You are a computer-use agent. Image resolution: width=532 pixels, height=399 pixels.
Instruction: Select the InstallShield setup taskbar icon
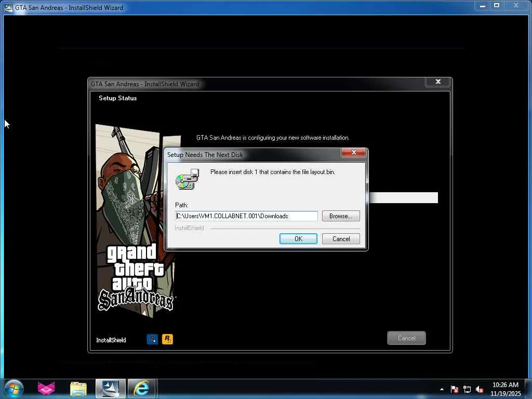tap(111, 389)
